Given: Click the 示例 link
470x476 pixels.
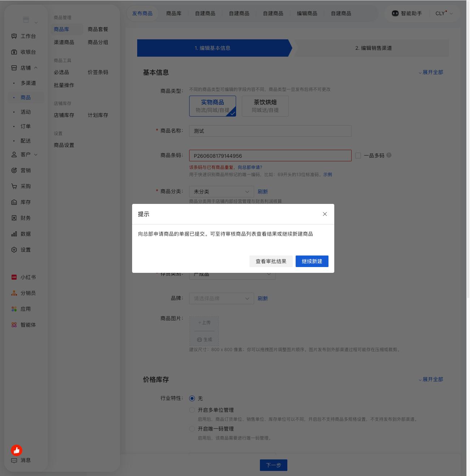Looking at the screenshot, I should point(327,175).
